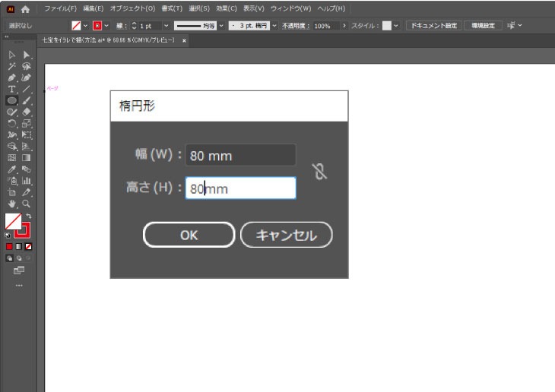This screenshot has width=555, height=392.
Task: Select the Symbol Sprayer tool
Action: pyautogui.click(x=11, y=181)
